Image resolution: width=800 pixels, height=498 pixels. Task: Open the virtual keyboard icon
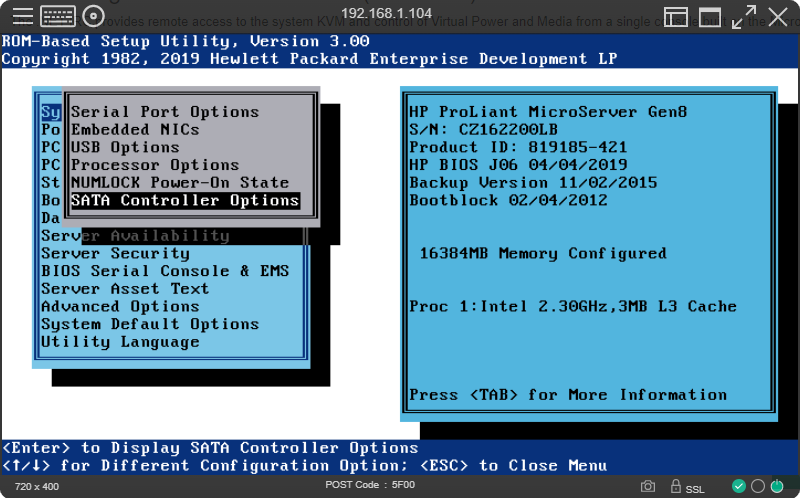pyautogui.click(x=58, y=16)
